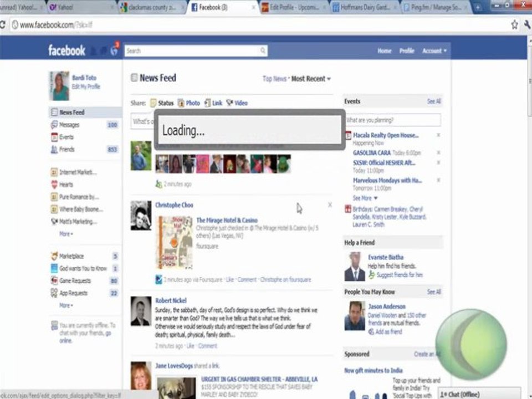Select News Feed in sidebar
This screenshot has height=399, width=532.
point(85,112)
